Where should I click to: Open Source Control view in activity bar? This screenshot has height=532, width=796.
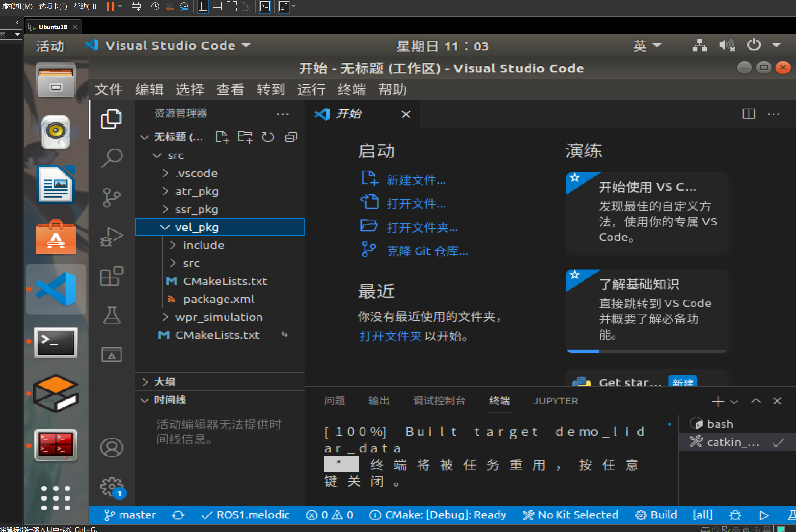111,197
